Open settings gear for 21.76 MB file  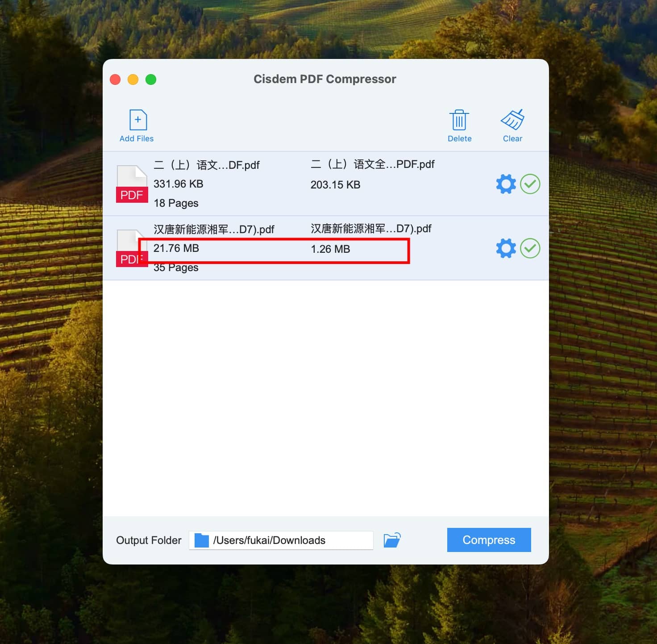click(x=506, y=248)
